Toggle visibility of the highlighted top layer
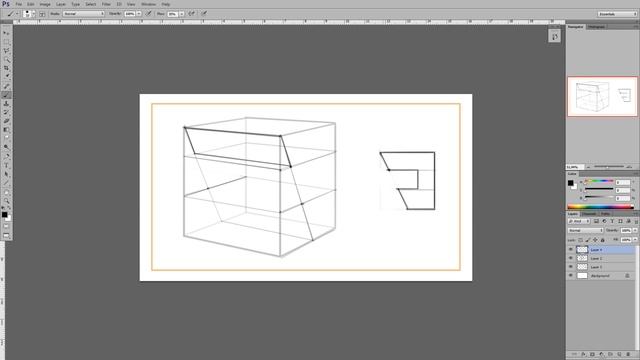Viewport: 640px width, 360px height. (571, 249)
